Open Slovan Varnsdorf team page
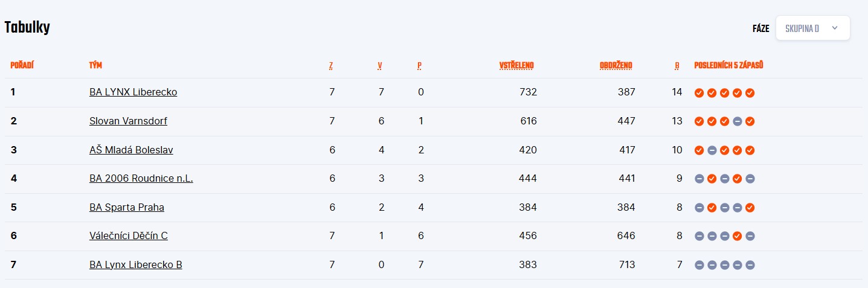The height and width of the screenshot is (288, 868). point(128,121)
